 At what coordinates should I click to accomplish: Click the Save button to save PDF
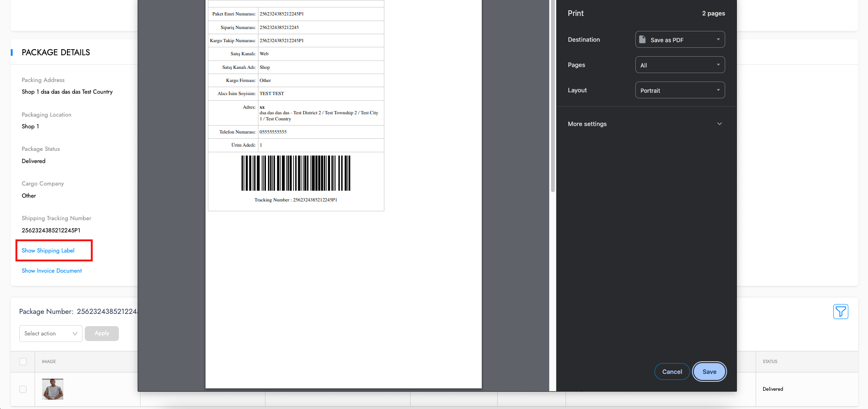(709, 372)
